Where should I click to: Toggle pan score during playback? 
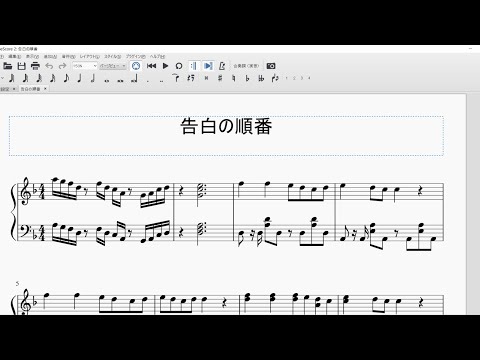click(x=208, y=66)
